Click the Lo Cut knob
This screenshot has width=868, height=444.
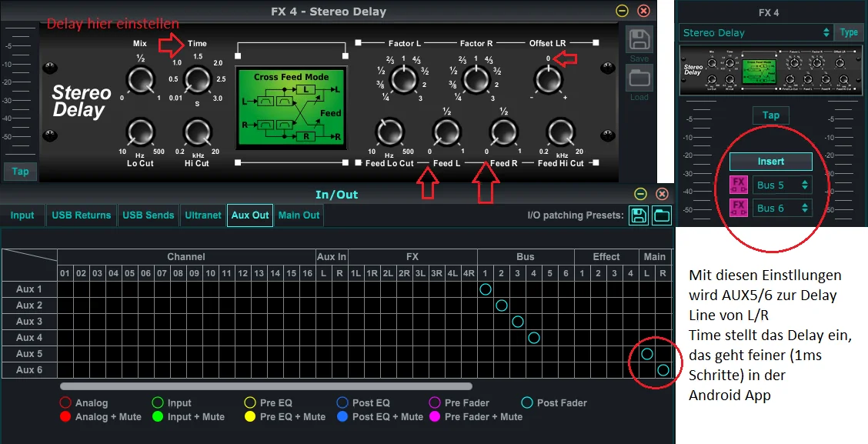pos(140,132)
